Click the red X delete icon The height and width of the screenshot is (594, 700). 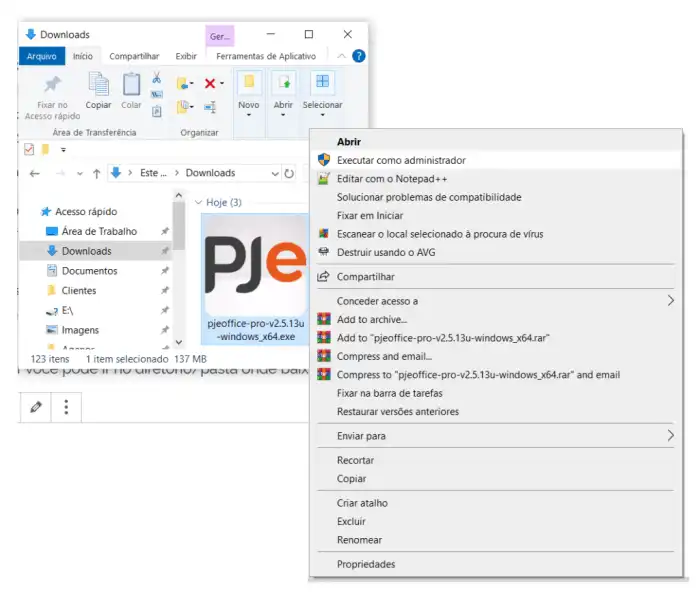pos(210,83)
